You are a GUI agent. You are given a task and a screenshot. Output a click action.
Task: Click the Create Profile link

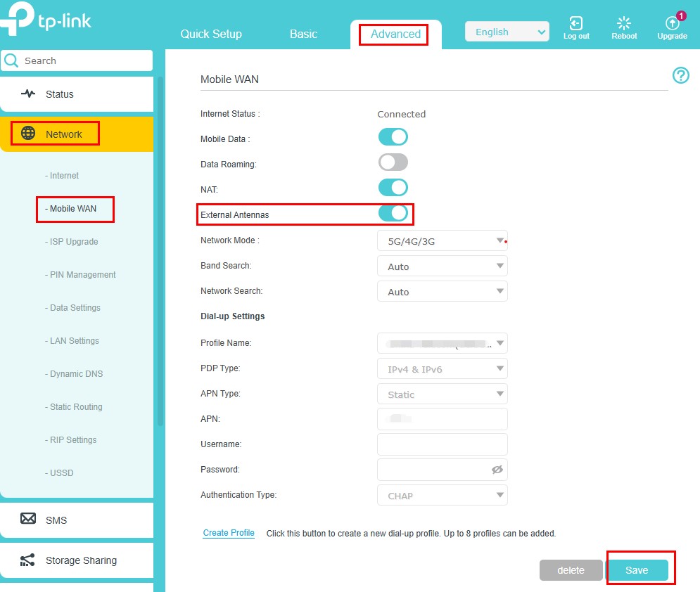[x=229, y=533]
